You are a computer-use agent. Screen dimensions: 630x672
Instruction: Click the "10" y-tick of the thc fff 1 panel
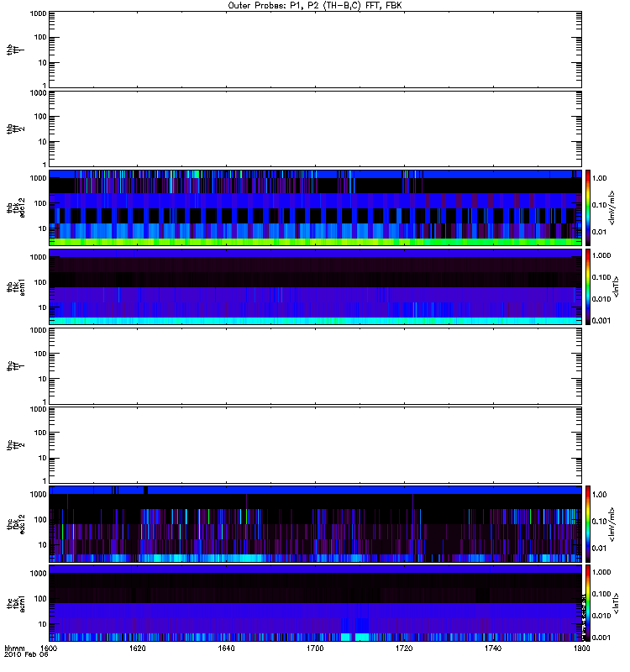click(43, 379)
